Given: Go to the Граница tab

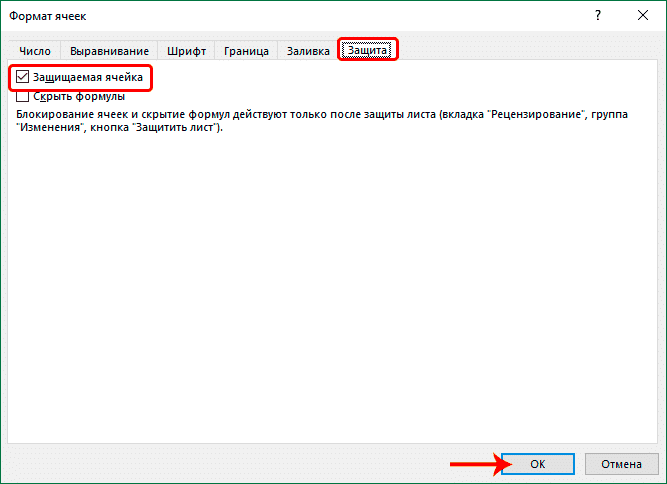Looking at the screenshot, I should tap(246, 51).
